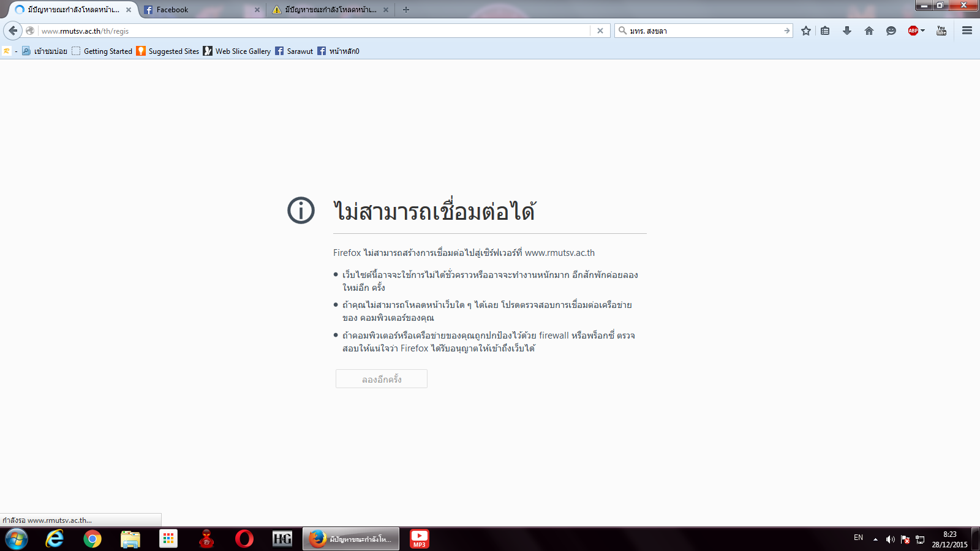Click the network tray icon
Screen dimensions: 980x551
point(920,539)
